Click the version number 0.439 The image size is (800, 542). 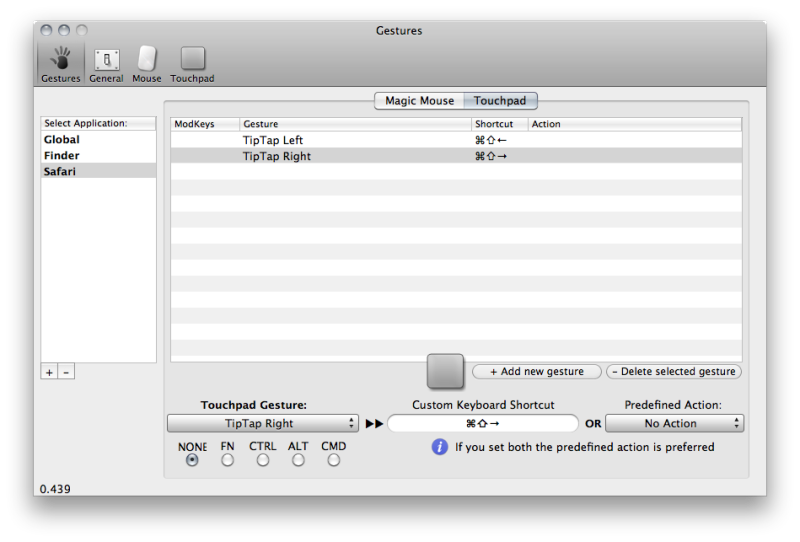pyautogui.click(x=55, y=489)
